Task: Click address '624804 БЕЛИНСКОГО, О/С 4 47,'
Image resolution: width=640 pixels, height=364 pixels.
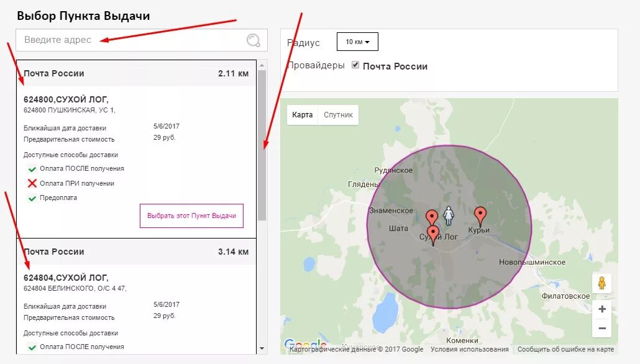Action: (x=75, y=288)
